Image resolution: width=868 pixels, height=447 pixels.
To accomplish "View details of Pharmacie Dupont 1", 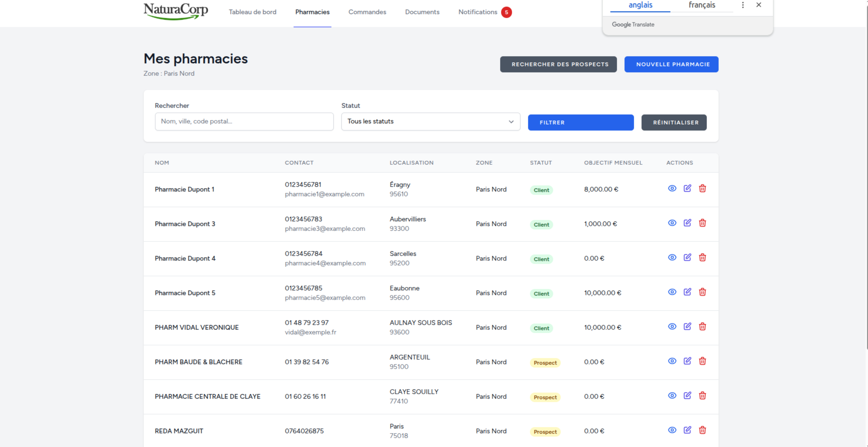I will point(672,188).
